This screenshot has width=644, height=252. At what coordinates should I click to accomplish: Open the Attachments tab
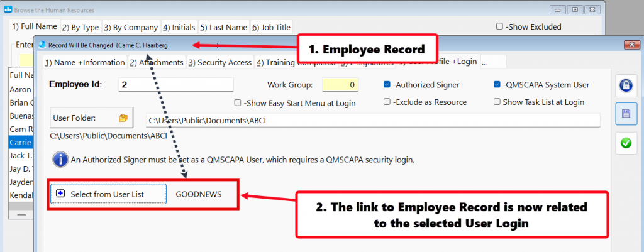coord(157,62)
